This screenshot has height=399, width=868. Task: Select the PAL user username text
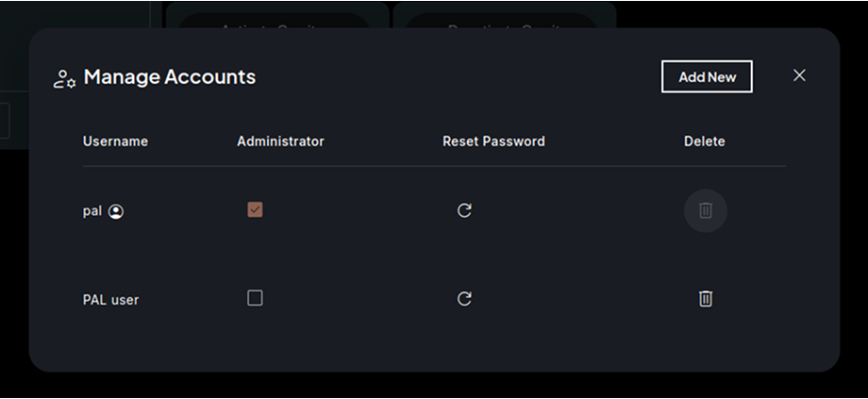pos(110,300)
